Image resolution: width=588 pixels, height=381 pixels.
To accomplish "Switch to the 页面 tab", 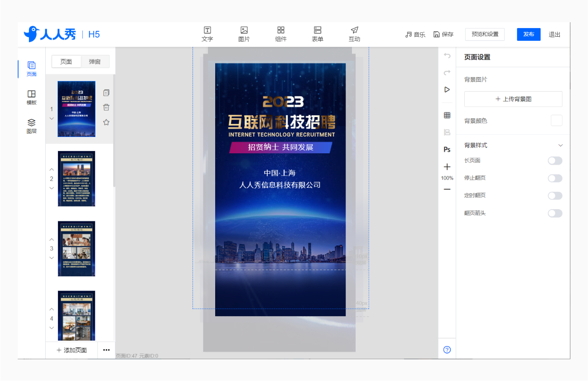I will [66, 62].
